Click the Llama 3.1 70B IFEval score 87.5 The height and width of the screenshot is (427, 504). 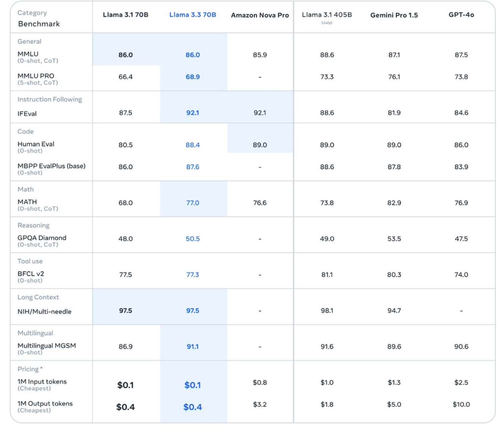pos(125,113)
